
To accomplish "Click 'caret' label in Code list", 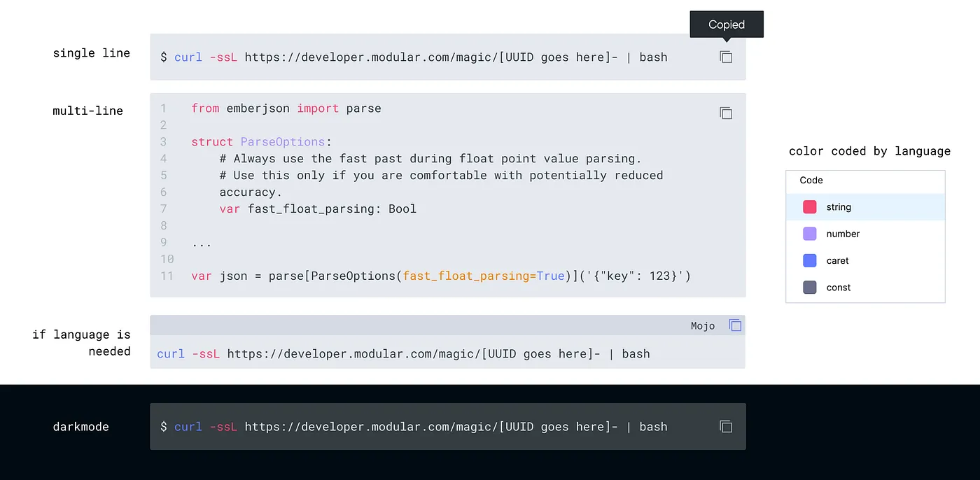I will tap(837, 260).
